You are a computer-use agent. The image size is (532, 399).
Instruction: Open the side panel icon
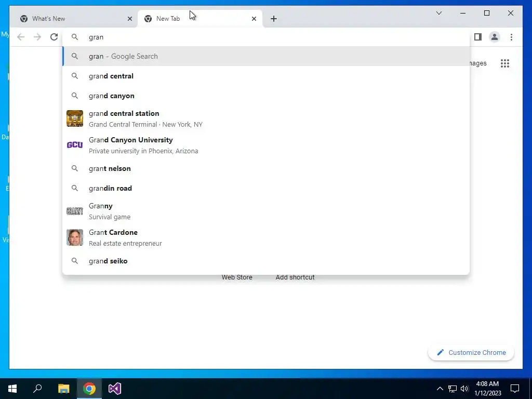(478, 37)
